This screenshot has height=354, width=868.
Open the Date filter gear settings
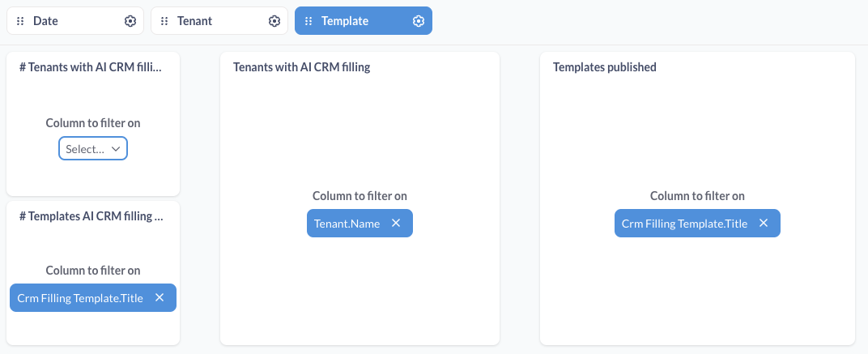tap(130, 21)
